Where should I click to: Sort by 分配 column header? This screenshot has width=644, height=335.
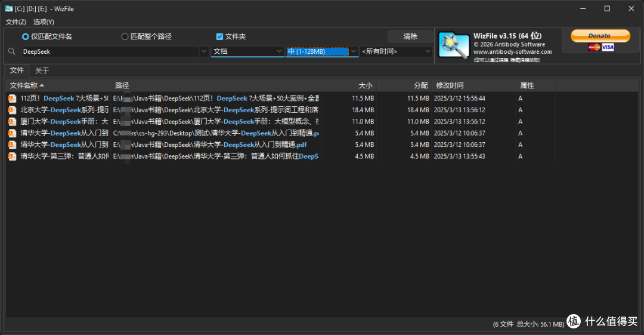[404, 85]
